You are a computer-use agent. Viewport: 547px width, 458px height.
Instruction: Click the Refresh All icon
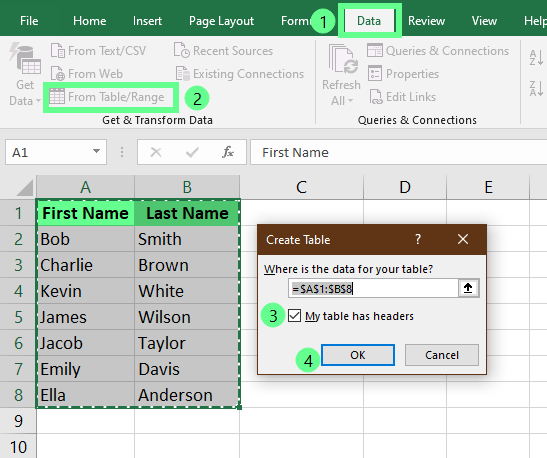pyautogui.click(x=343, y=59)
